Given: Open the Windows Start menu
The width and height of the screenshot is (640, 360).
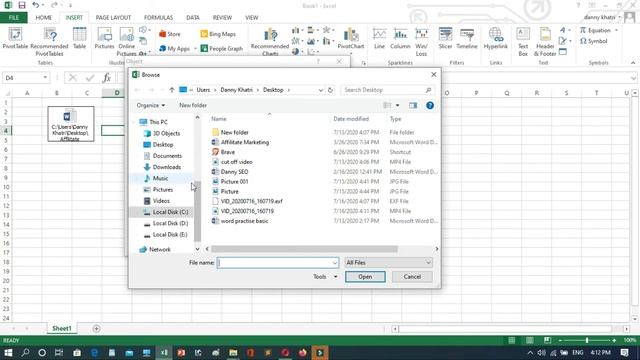Looking at the screenshot, I should click(8, 352).
